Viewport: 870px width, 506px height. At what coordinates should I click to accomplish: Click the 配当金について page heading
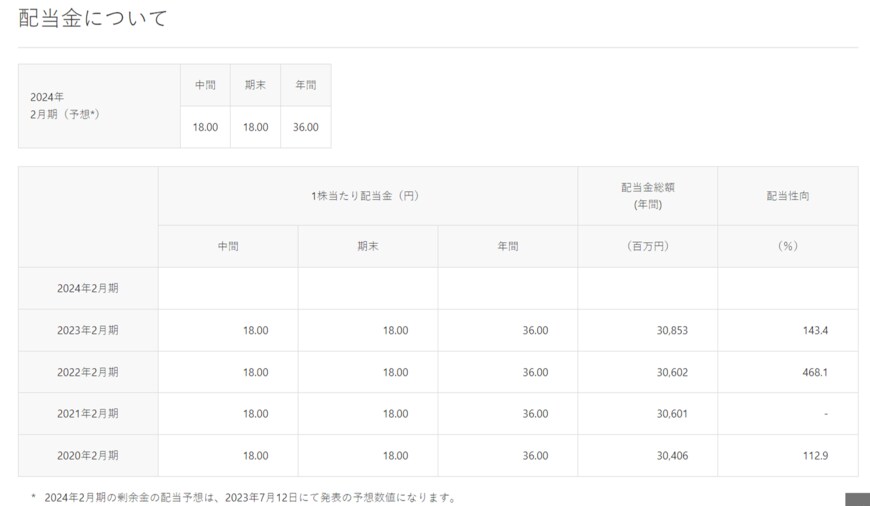(93, 18)
